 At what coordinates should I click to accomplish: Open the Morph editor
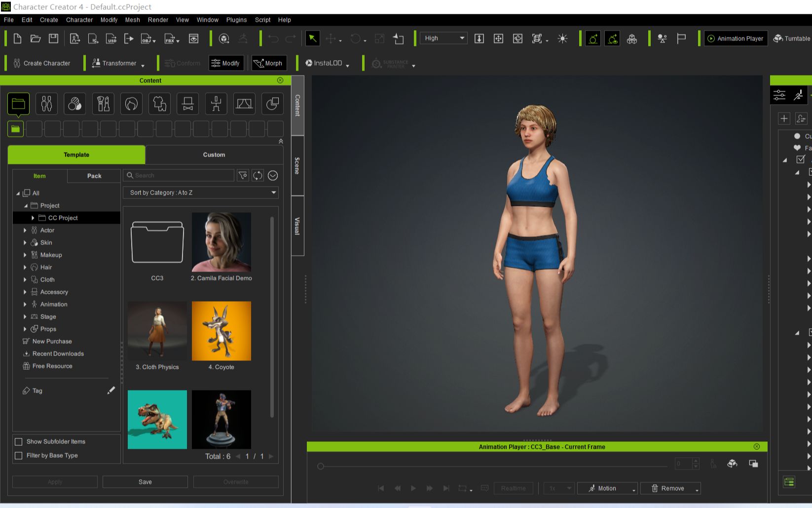(269, 63)
